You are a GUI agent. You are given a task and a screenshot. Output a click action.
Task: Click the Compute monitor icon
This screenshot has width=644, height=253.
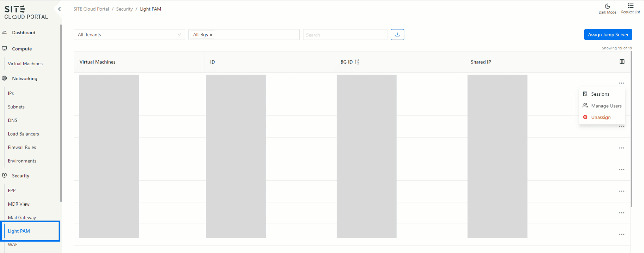pyautogui.click(x=4, y=49)
